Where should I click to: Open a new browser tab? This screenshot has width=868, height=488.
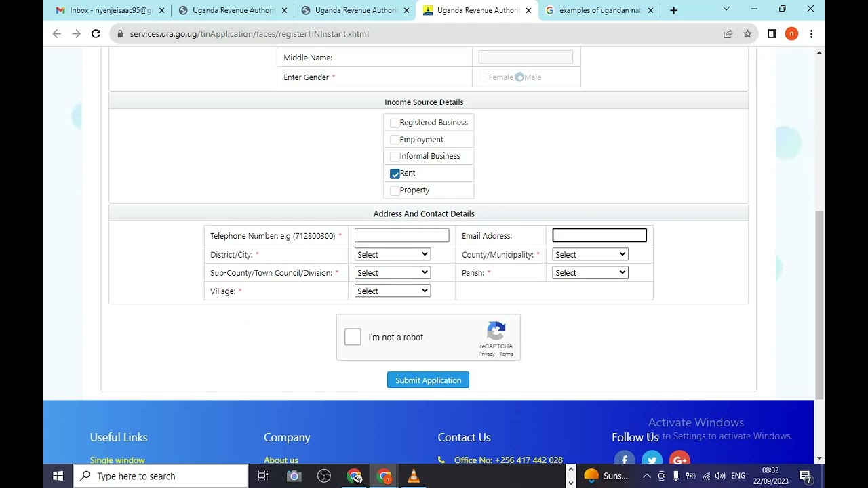tap(673, 10)
